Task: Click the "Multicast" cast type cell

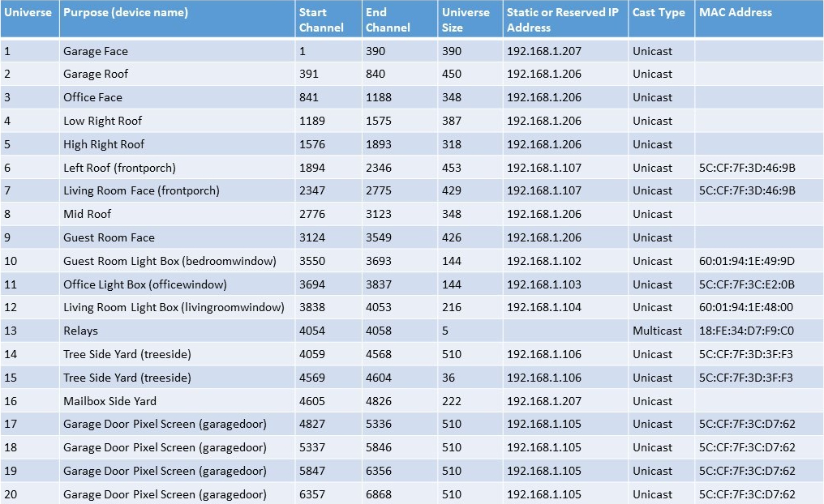Action: coord(658,331)
